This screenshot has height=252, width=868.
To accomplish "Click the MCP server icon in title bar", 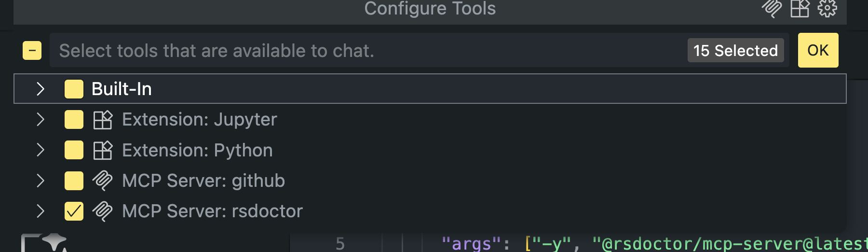I will click(772, 8).
